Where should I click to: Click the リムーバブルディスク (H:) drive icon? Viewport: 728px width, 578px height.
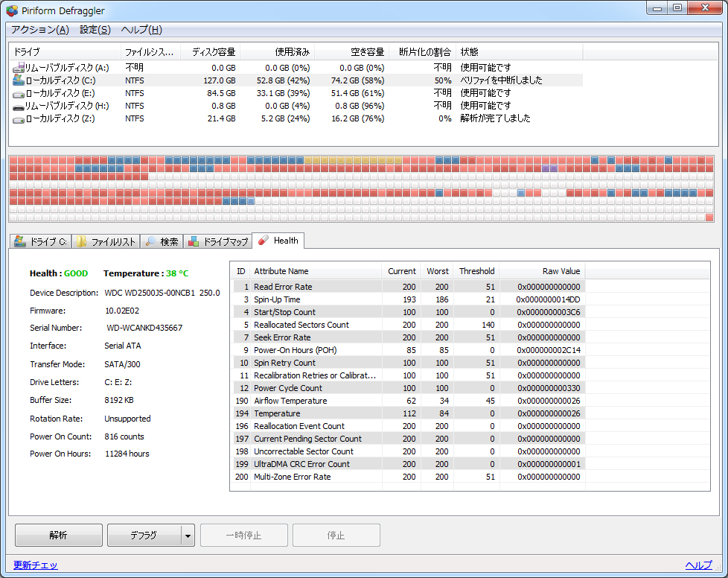tap(19, 105)
